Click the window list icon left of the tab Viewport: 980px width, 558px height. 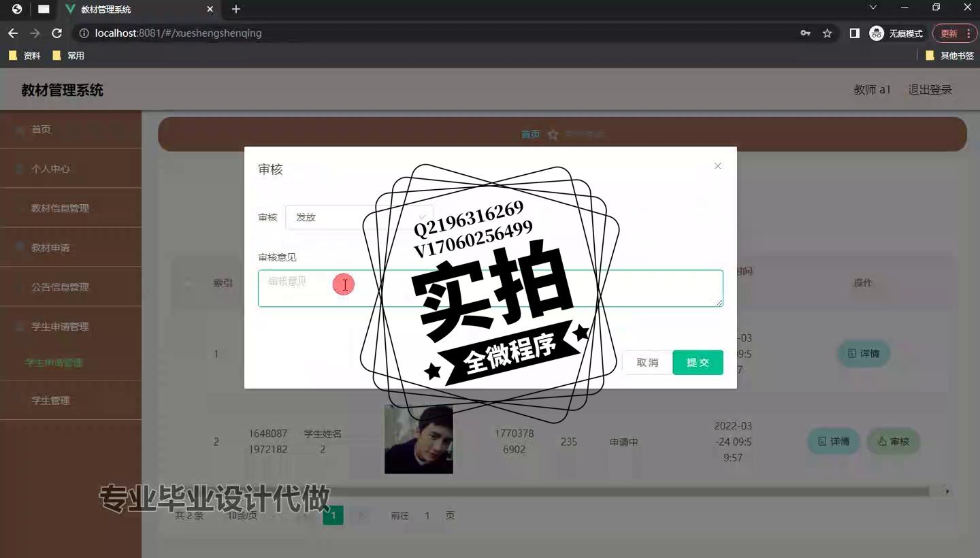tap(44, 10)
